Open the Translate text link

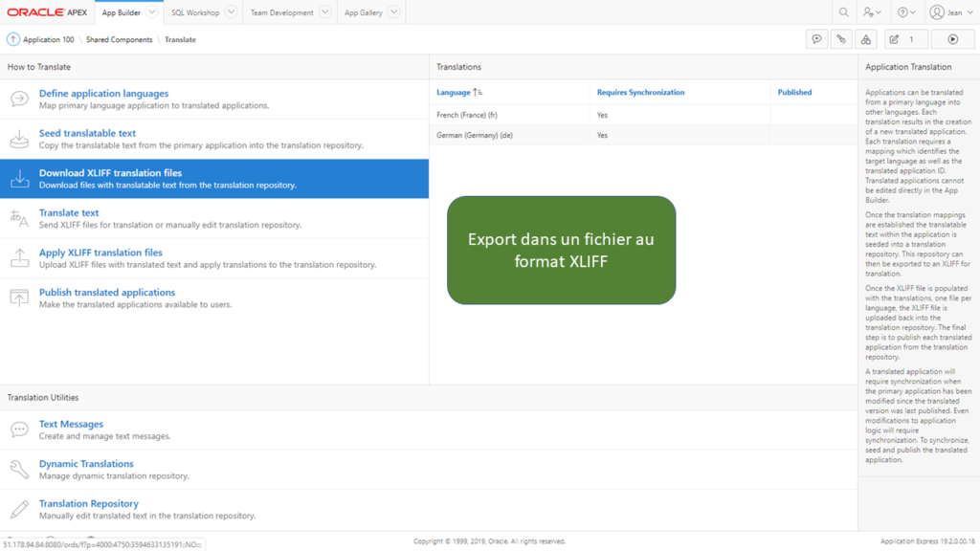pyautogui.click(x=69, y=213)
